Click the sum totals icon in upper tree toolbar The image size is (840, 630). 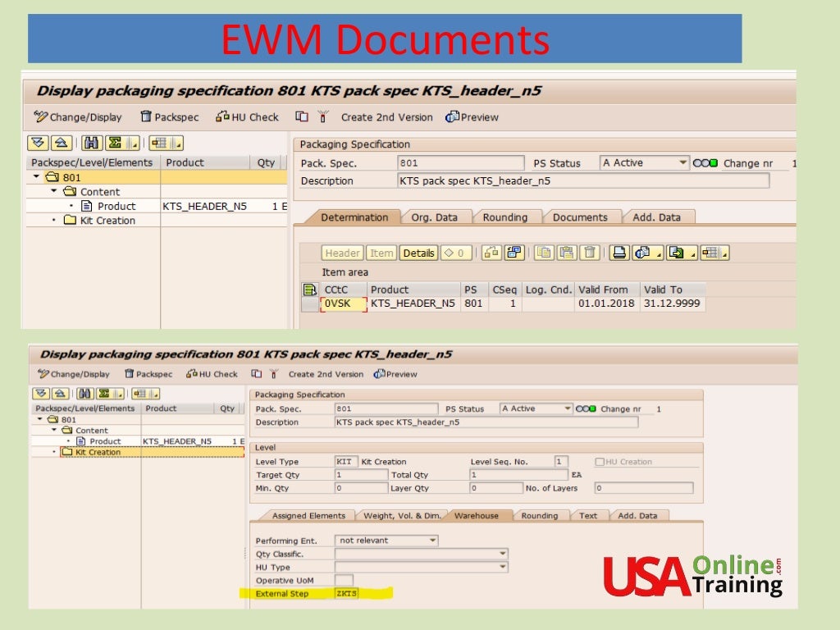click(x=115, y=143)
